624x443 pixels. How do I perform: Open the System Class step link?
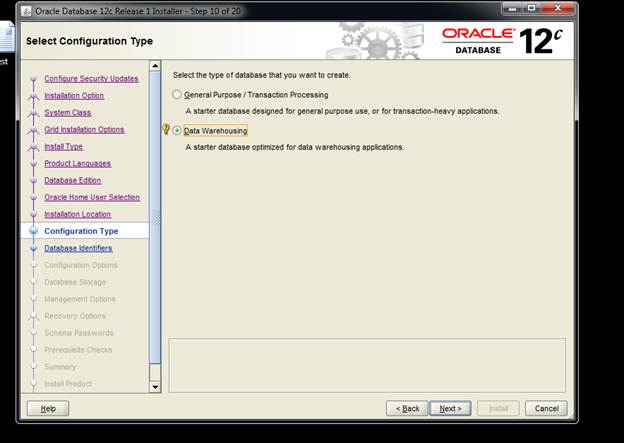click(68, 113)
